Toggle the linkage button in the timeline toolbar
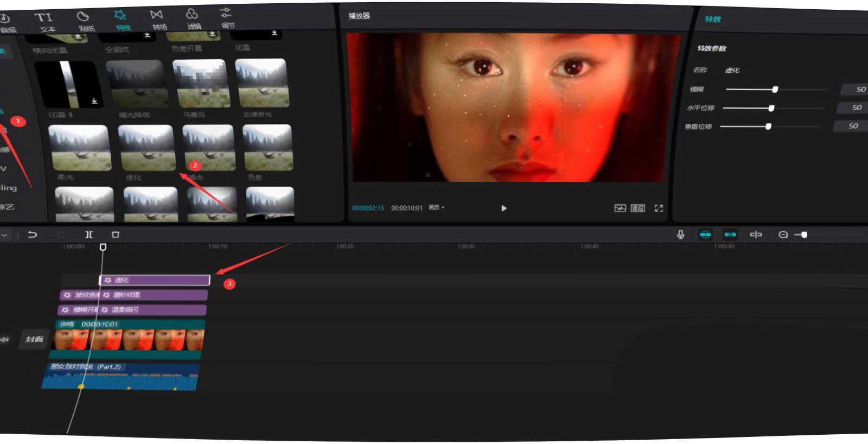The image size is (868, 444). [x=730, y=234]
